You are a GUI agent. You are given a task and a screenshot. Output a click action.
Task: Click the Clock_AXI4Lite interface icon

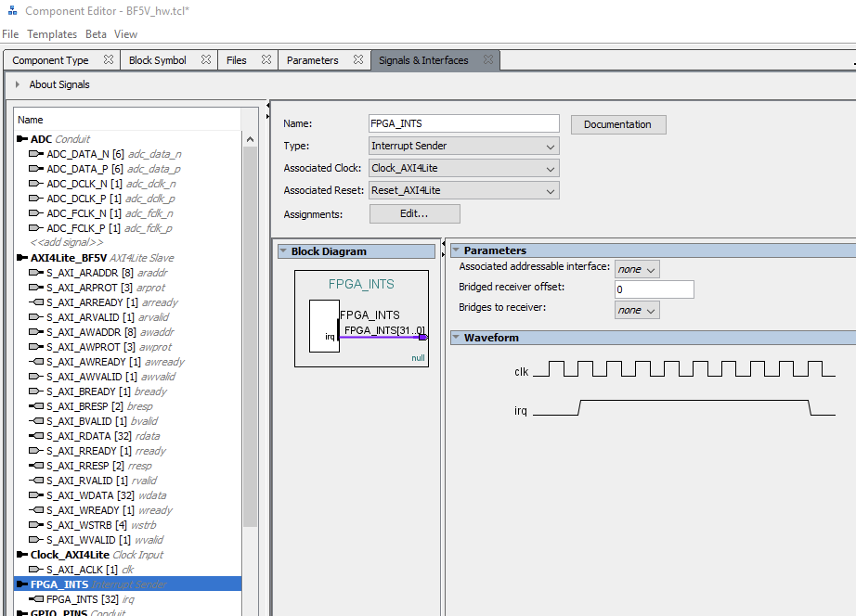coord(22,555)
